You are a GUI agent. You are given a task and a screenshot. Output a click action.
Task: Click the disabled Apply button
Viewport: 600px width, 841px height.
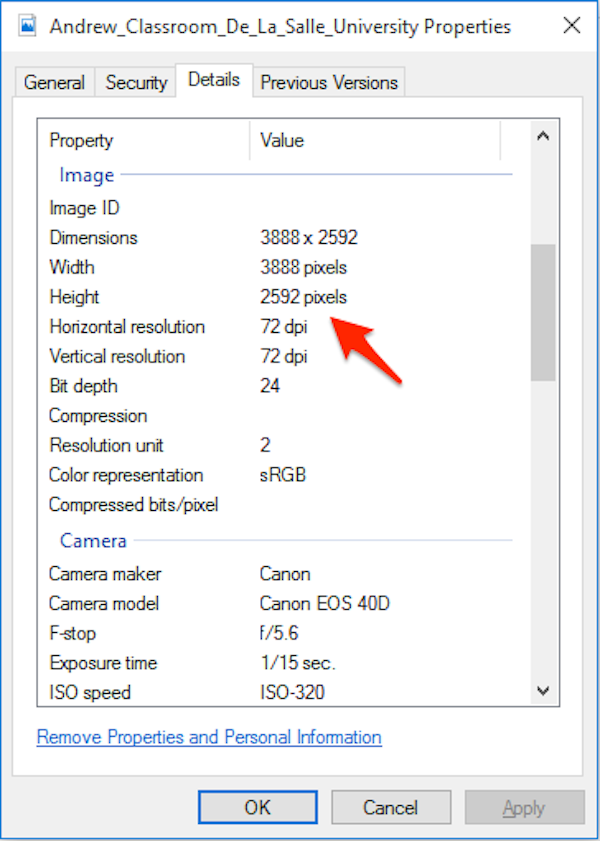point(524,807)
